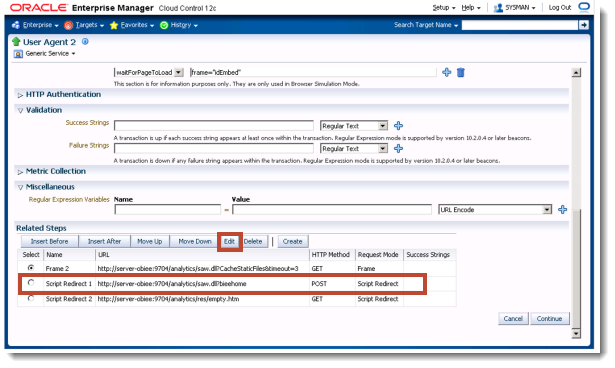The width and height of the screenshot is (615, 368).
Task: Collapse the Validation section
Action: (x=20, y=111)
